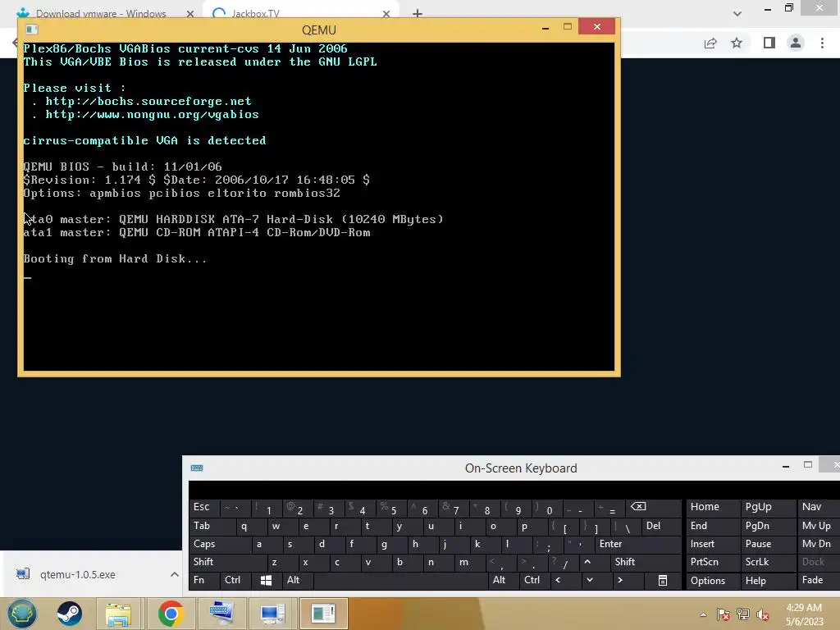Open Google Chrome from the taskbar
The height and width of the screenshot is (630, 840).
click(x=171, y=614)
